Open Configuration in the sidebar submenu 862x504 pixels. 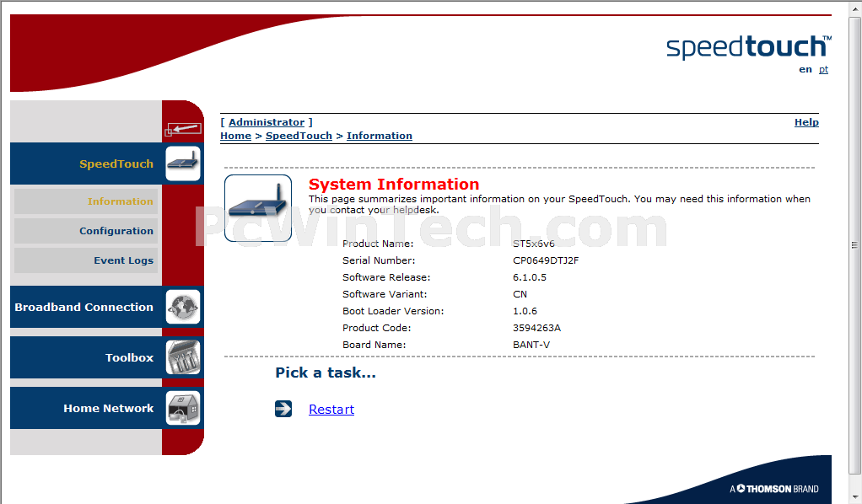[x=86, y=231]
